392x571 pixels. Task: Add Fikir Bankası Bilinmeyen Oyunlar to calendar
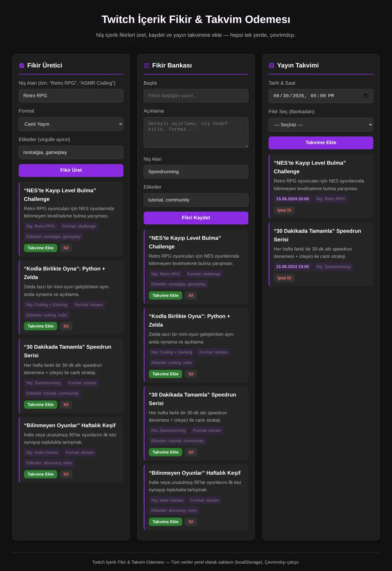(166, 522)
